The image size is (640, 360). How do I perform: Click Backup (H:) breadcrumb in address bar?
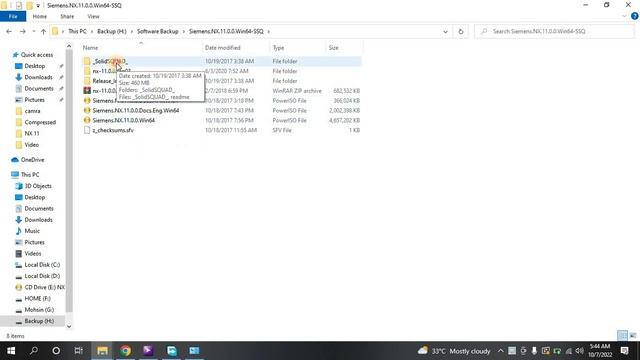point(111,31)
